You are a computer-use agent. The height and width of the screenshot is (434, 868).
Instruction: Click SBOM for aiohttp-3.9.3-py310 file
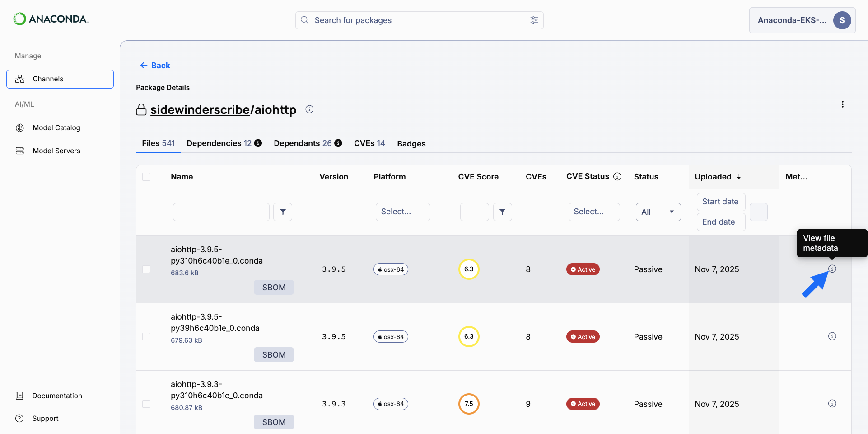click(274, 422)
